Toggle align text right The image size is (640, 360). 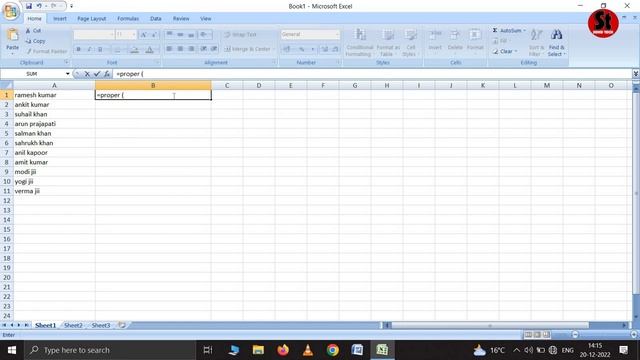[191, 49]
